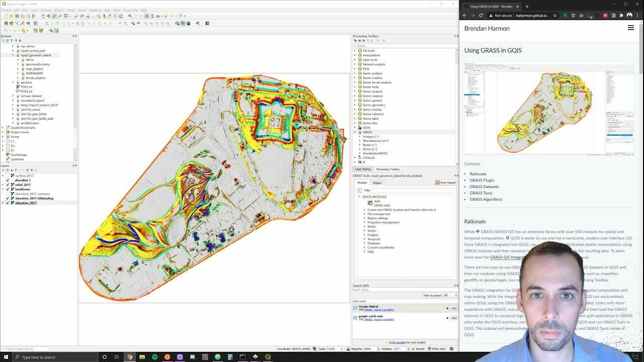644x362 pixels.
Task: Click the Save Project disk icon
Action: [x=17, y=16]
